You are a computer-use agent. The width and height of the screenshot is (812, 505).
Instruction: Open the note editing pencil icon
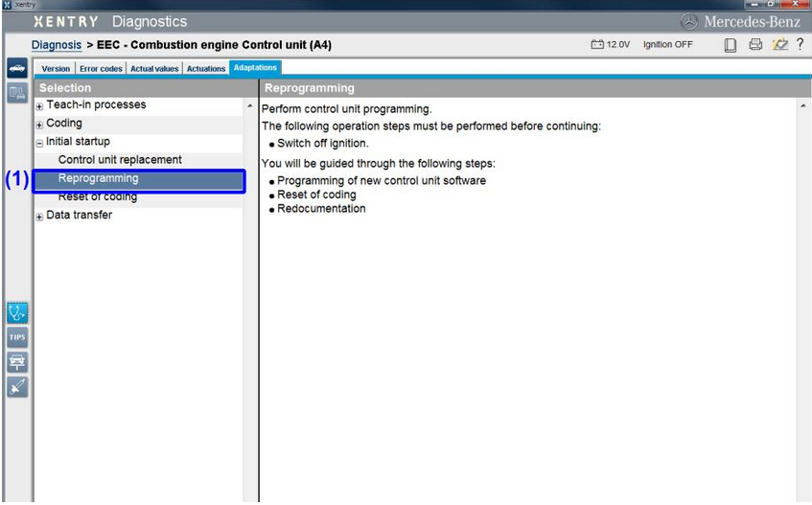780,44
